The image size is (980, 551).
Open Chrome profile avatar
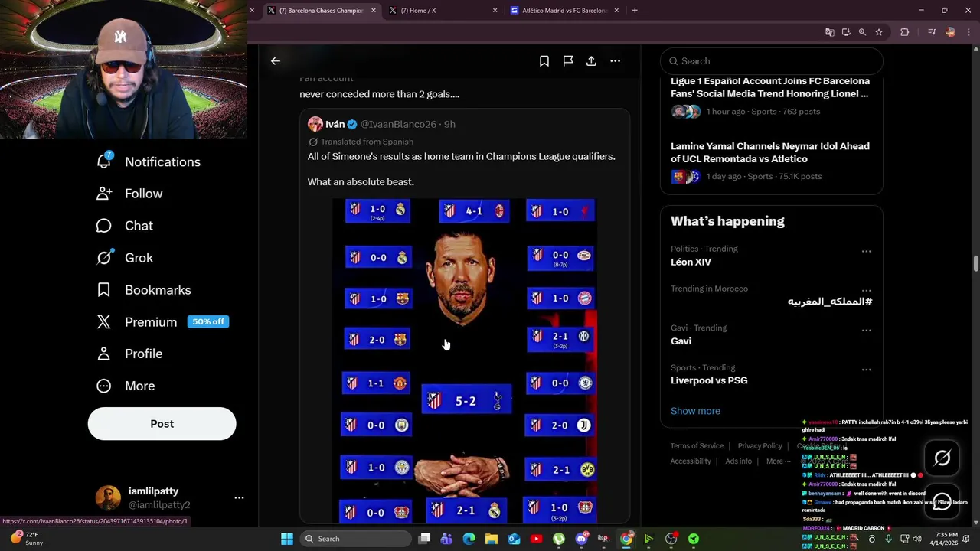pos(951,32)
